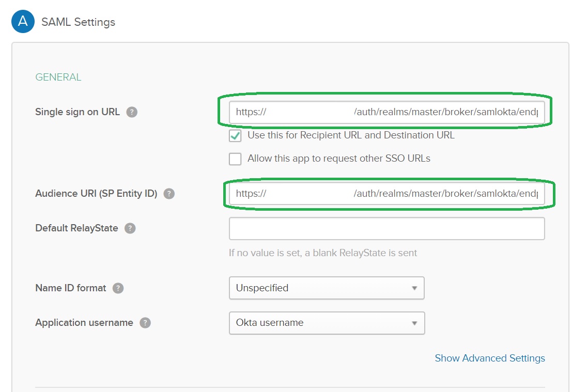The image size is (572, 392).
Task: Click the blue circled A step badge
Action: pyautogui.click(x=23, y=22)
